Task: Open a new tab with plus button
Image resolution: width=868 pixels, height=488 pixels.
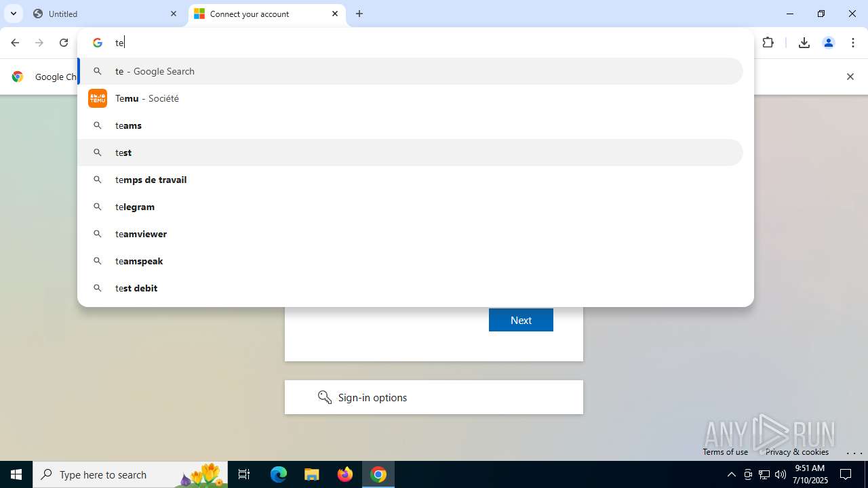Action: 359,14
